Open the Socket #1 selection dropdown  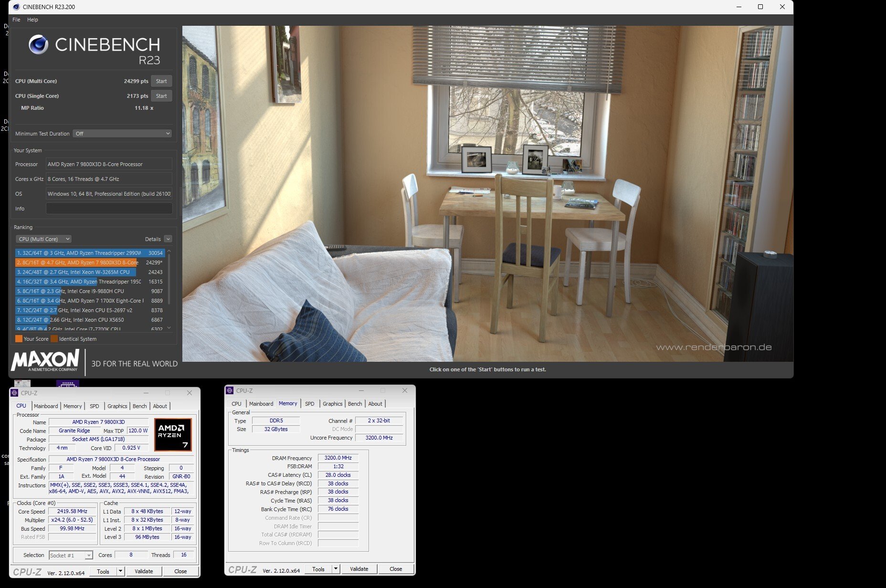(x=88, y=556)
